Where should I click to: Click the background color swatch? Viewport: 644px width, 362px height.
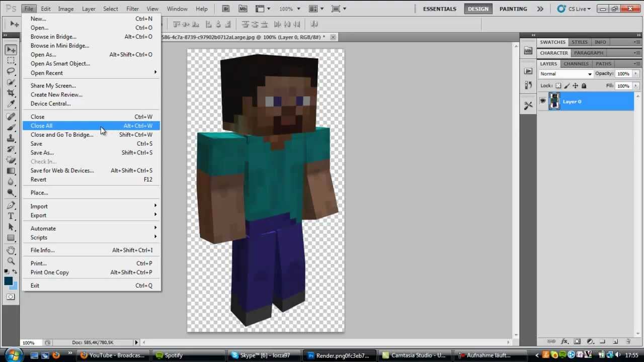[x=15, y=287]
